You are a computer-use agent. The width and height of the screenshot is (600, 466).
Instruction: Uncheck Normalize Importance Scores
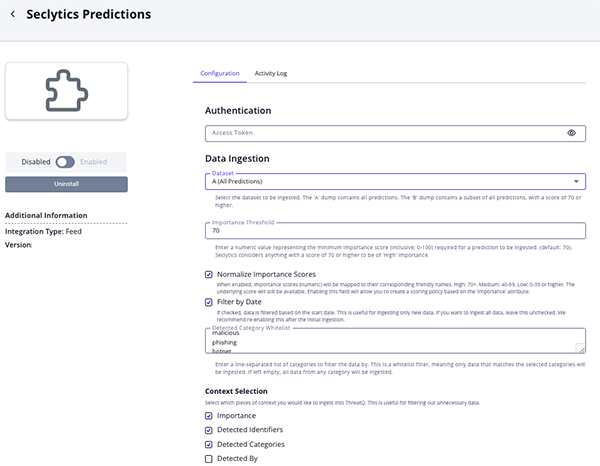(209, 274)
